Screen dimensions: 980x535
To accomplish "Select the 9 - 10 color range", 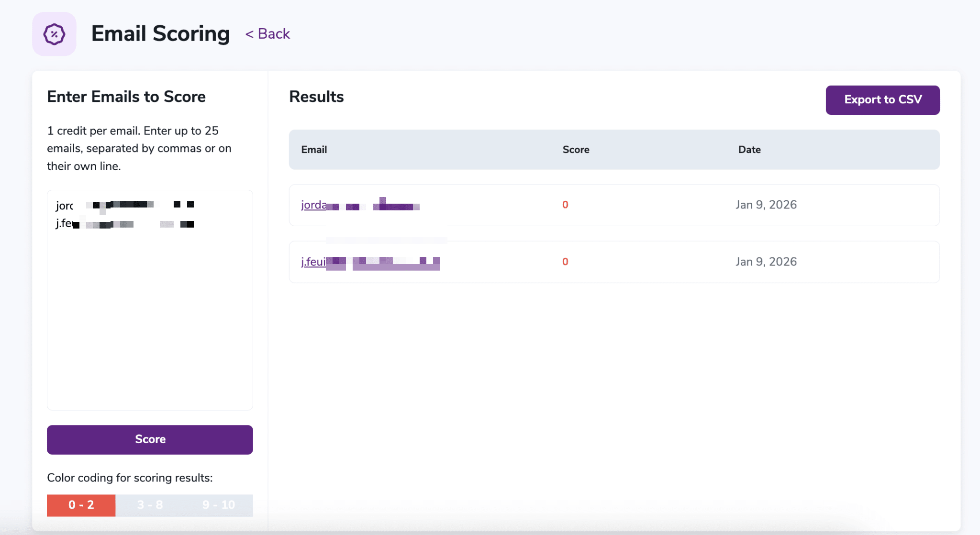I will pos(219,505).
